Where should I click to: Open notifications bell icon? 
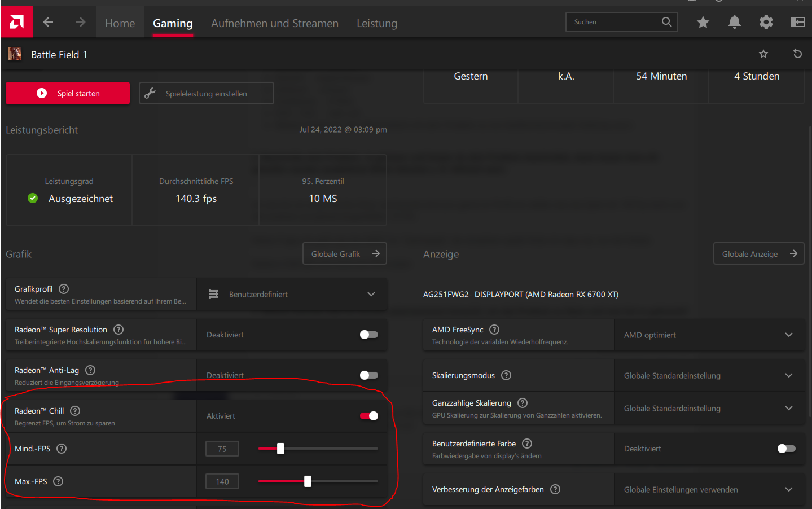[734, 22]
